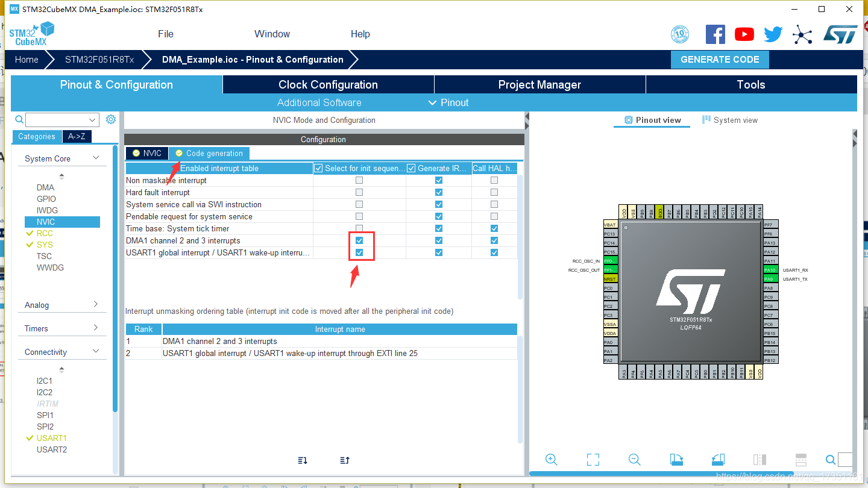
Task: Expand the Analog category
Action: tap(96, 304)
